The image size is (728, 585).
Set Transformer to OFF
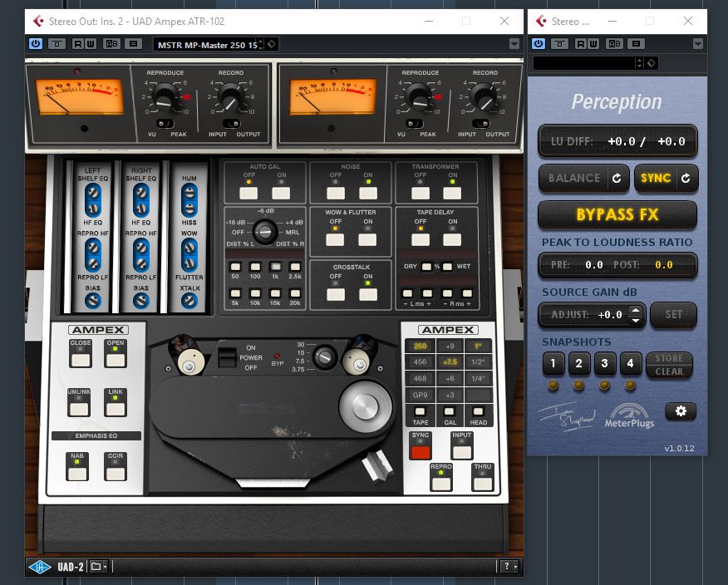(421, 193)
